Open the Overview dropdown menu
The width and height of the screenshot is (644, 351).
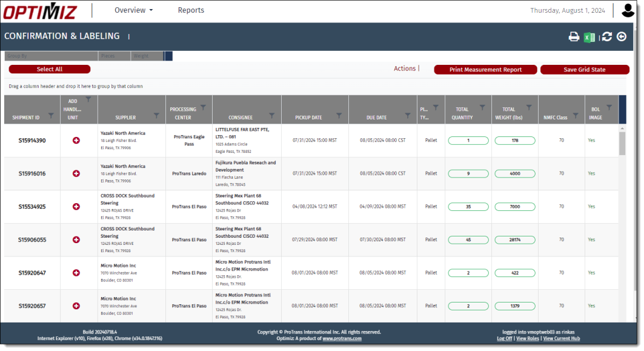tap(133, 10)
